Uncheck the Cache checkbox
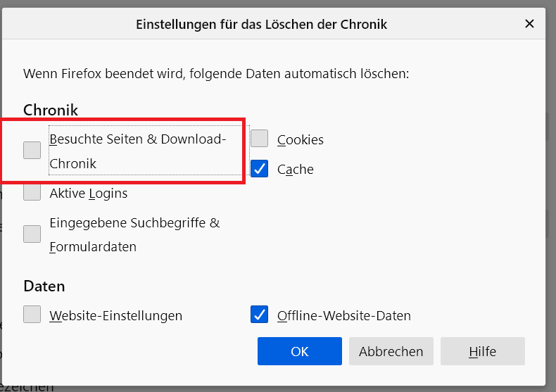The image size is (556, 392). click(x=260, y=169)
